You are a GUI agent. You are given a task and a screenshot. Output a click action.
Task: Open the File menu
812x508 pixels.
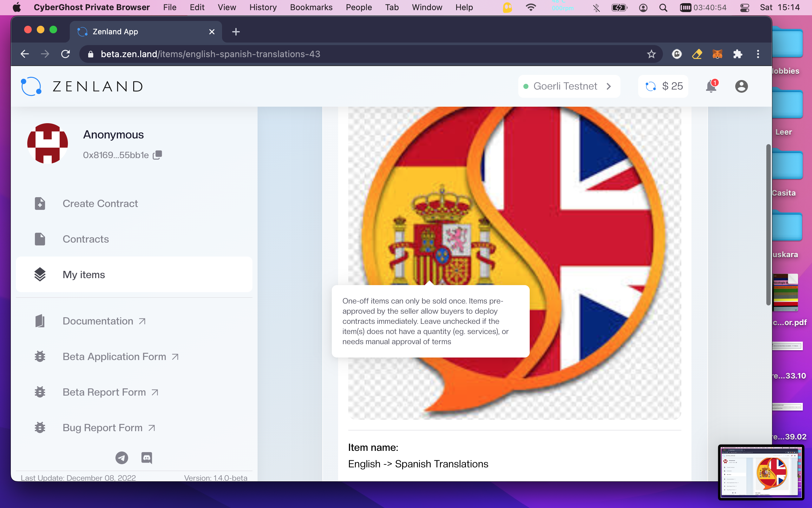pos(170,7)
